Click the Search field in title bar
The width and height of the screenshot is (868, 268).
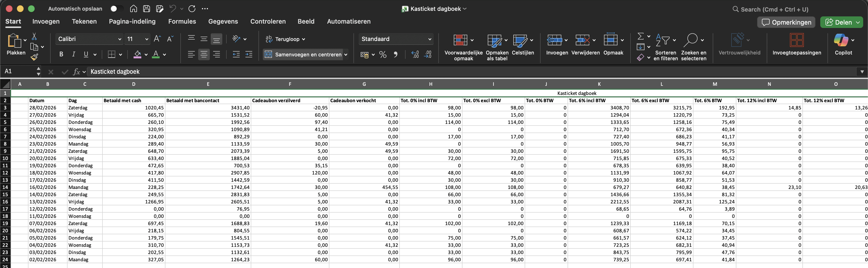(772, 9)
